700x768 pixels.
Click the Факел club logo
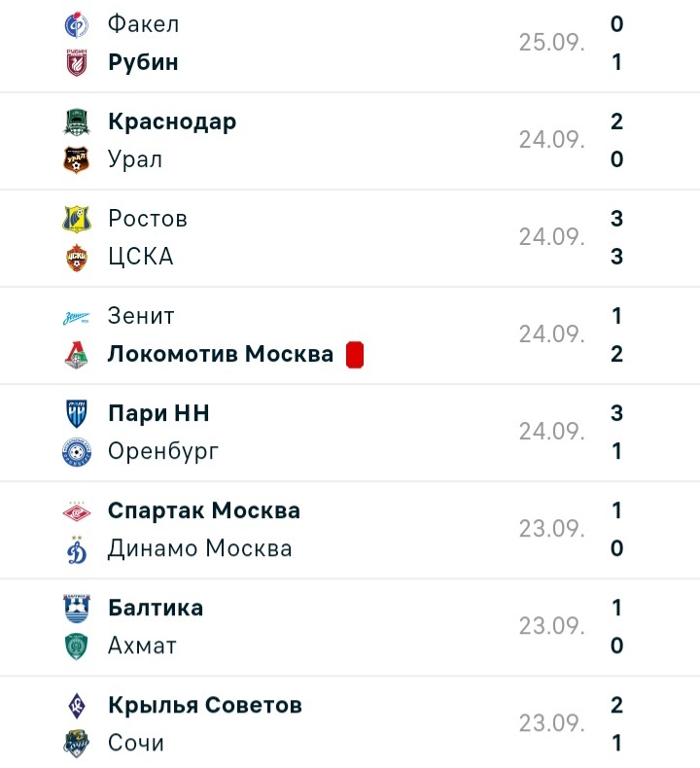[76, 24]
